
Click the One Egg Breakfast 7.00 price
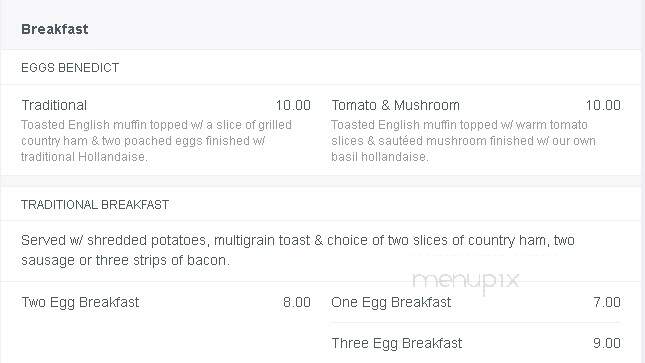607,302
